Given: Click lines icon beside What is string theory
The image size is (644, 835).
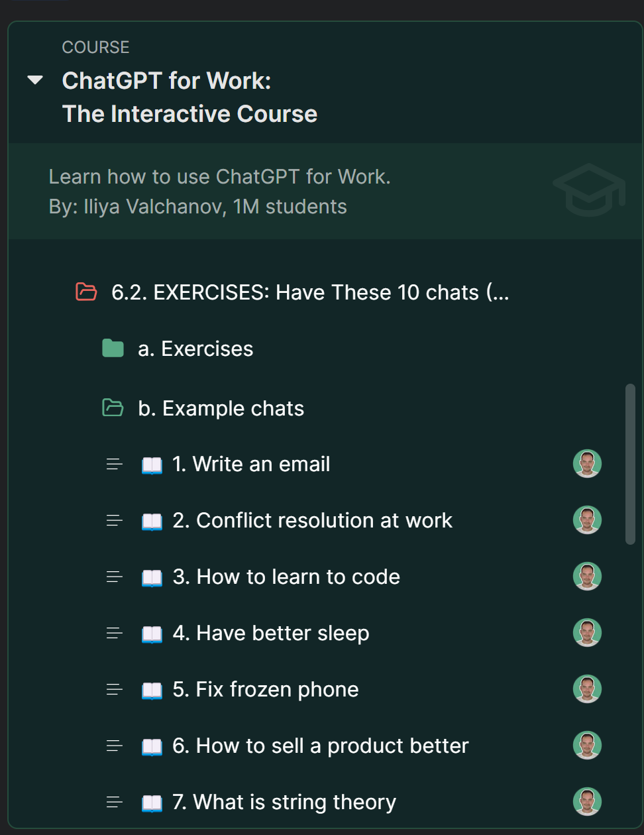Looking at the screenshot, I should click(115, 803).
